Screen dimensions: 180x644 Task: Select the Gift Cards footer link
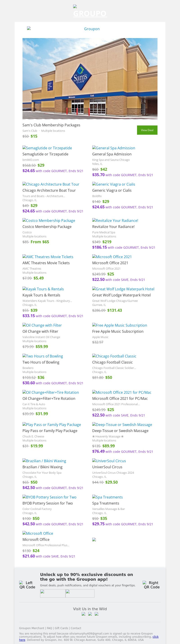[61, 628]
